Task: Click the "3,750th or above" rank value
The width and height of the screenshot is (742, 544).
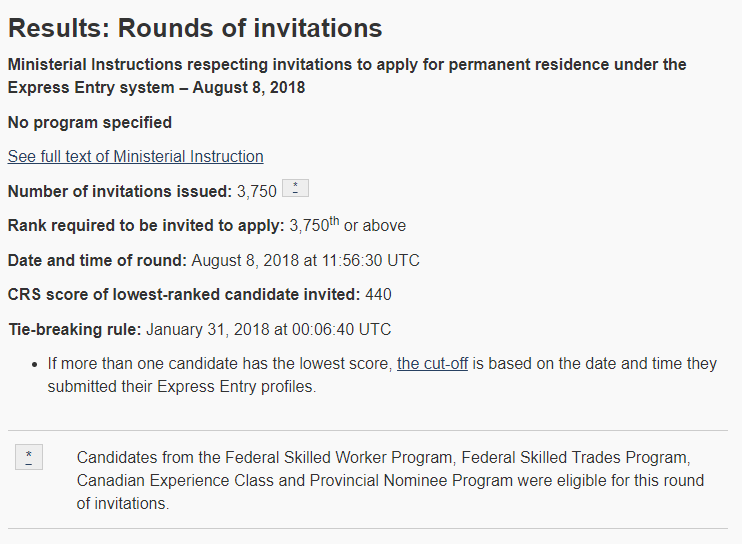Action: point(348,226)
